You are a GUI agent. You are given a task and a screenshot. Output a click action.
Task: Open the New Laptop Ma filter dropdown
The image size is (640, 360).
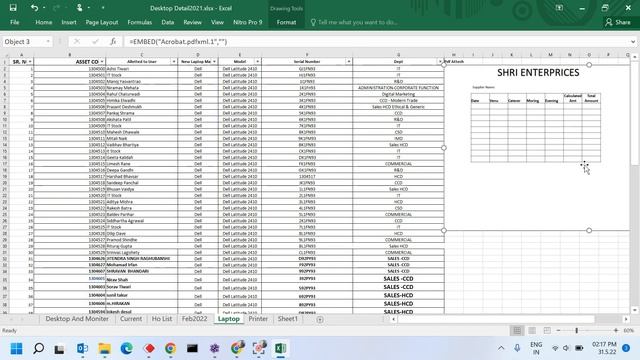click(x=214, y=62)
